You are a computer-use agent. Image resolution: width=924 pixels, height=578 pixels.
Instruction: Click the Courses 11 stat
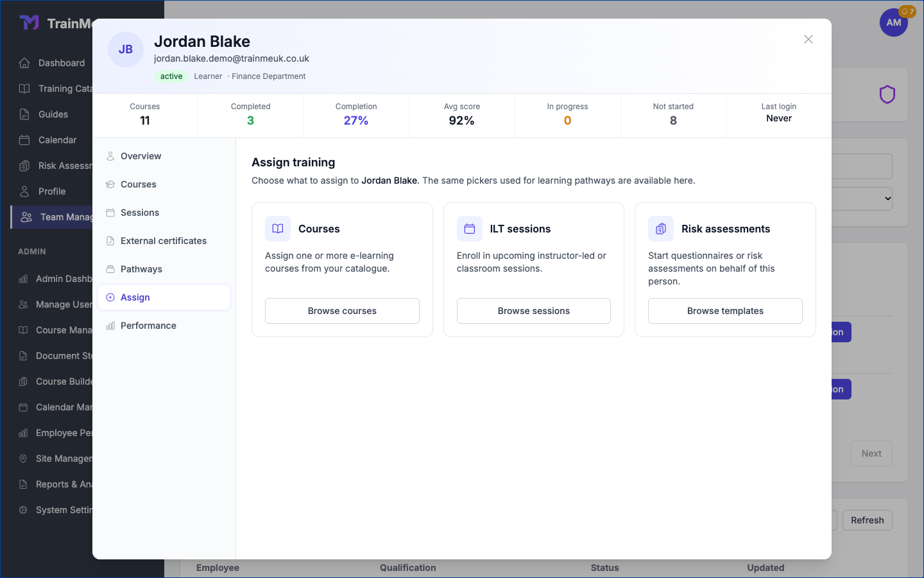(x=145, y=115)
